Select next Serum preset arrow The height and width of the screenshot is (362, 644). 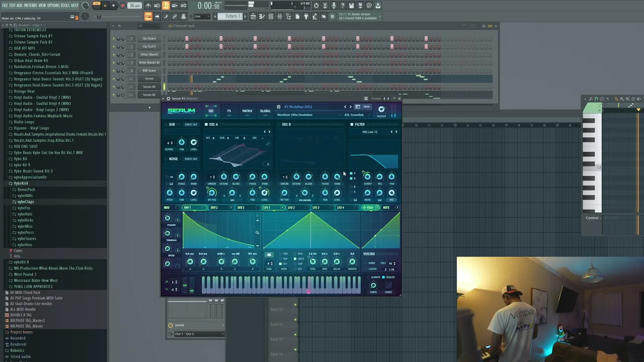pos(351,107)
